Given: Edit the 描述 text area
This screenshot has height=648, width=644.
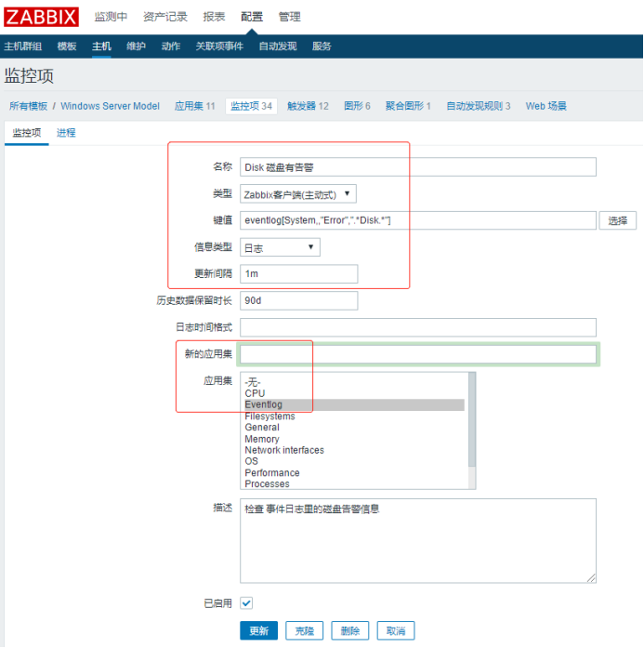Looking at the screenshot, I should point(418,540).
